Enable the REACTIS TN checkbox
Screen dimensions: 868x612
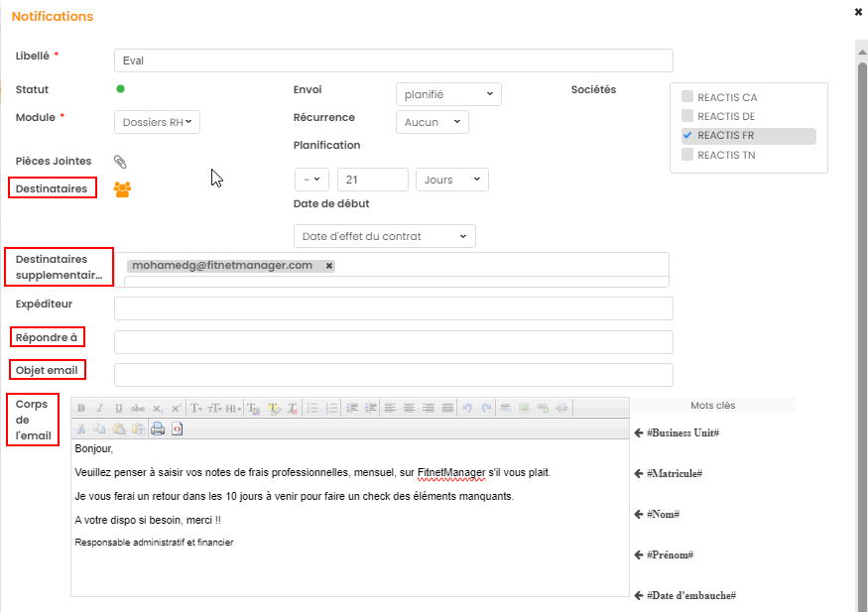point(686,155)
